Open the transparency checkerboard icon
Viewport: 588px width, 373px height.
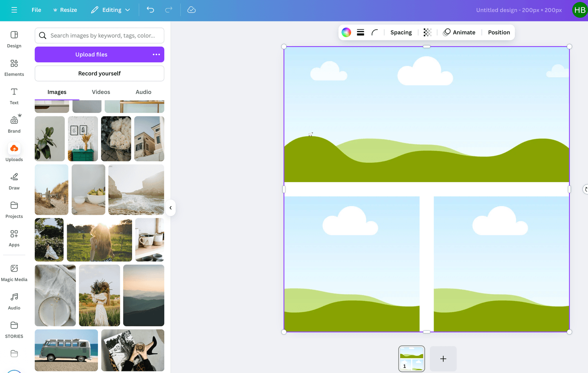click(427, 33)
